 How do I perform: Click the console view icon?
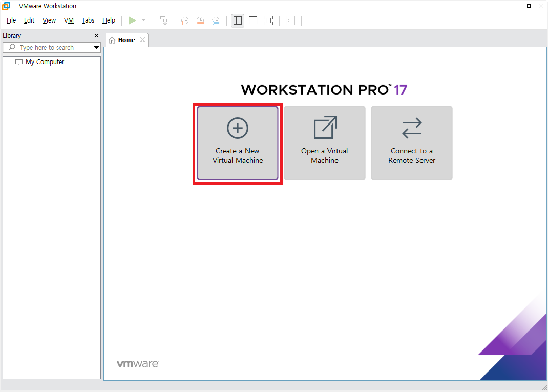click(x=290, y=20)
